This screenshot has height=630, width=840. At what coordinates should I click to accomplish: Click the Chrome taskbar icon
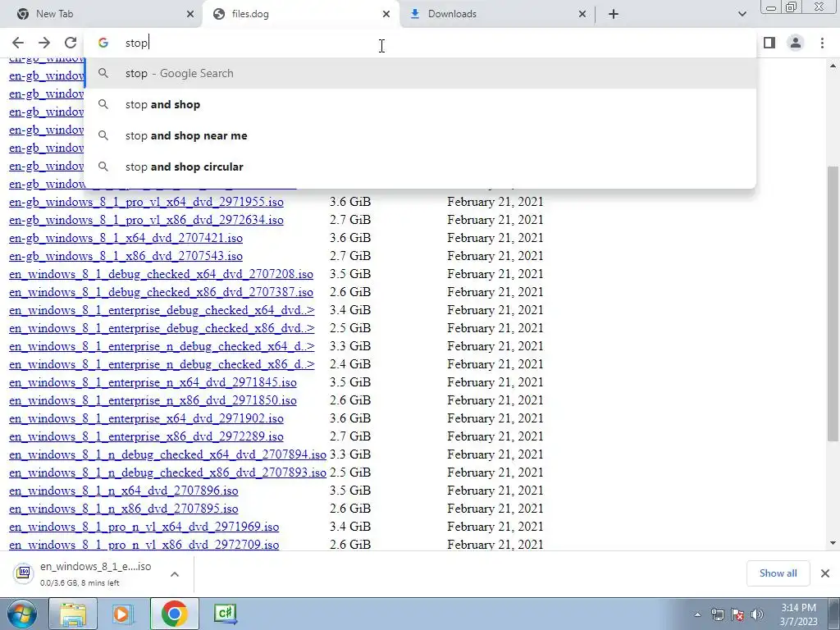tap(174, 614)
